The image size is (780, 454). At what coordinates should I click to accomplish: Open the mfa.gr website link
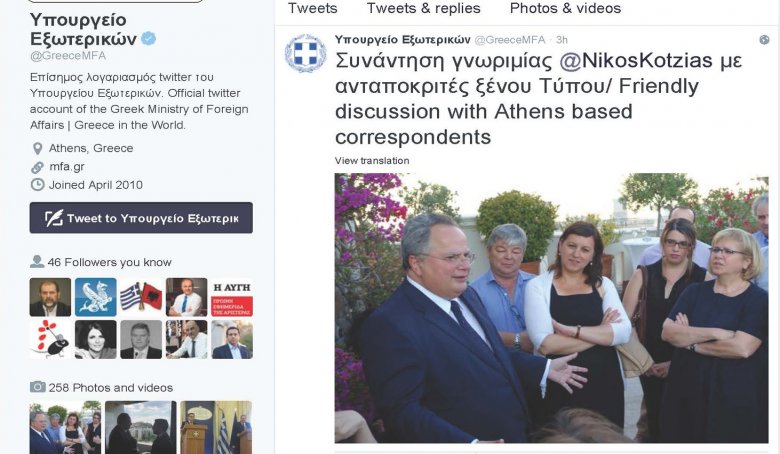pos(67,167)
